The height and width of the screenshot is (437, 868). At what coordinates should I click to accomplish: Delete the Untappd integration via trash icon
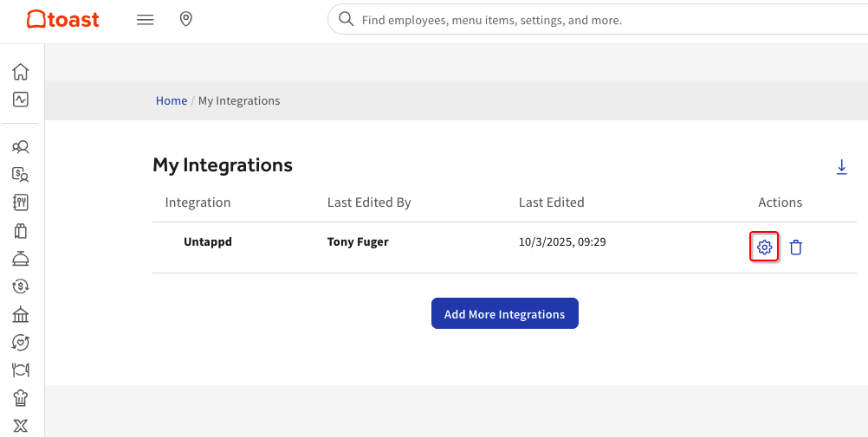tap(796, 247)
